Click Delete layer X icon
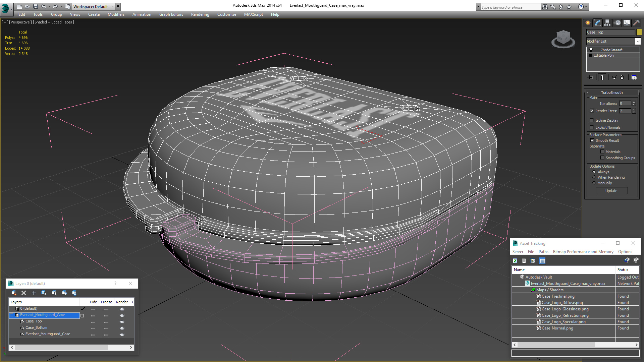 24,293
